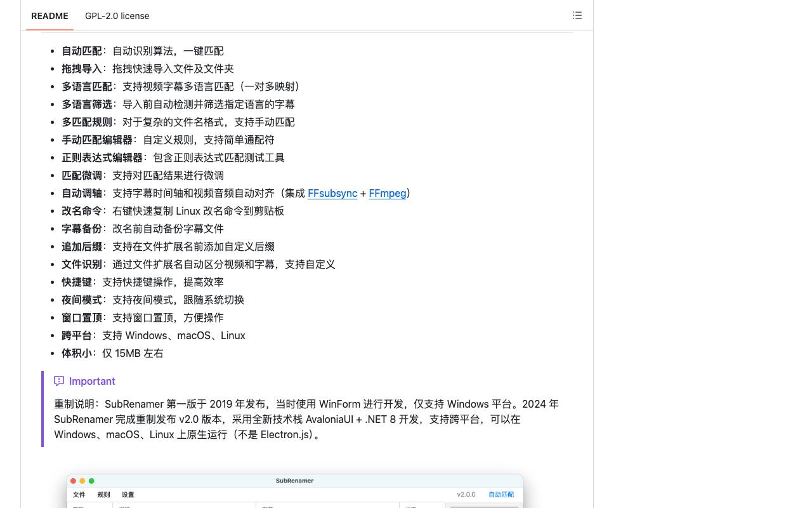
Task: Click the red close dot in SubRenamer screenshot
Action: click(x=74, y=481)
